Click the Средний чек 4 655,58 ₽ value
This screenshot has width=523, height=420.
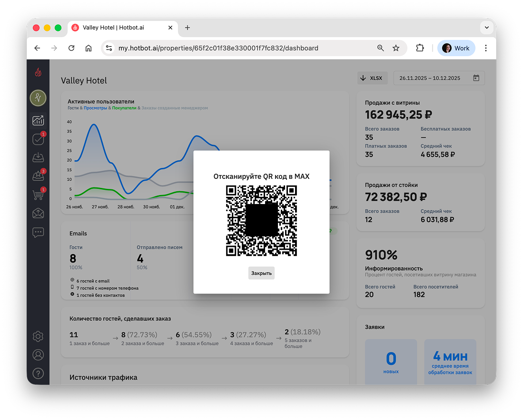(438, 154)
